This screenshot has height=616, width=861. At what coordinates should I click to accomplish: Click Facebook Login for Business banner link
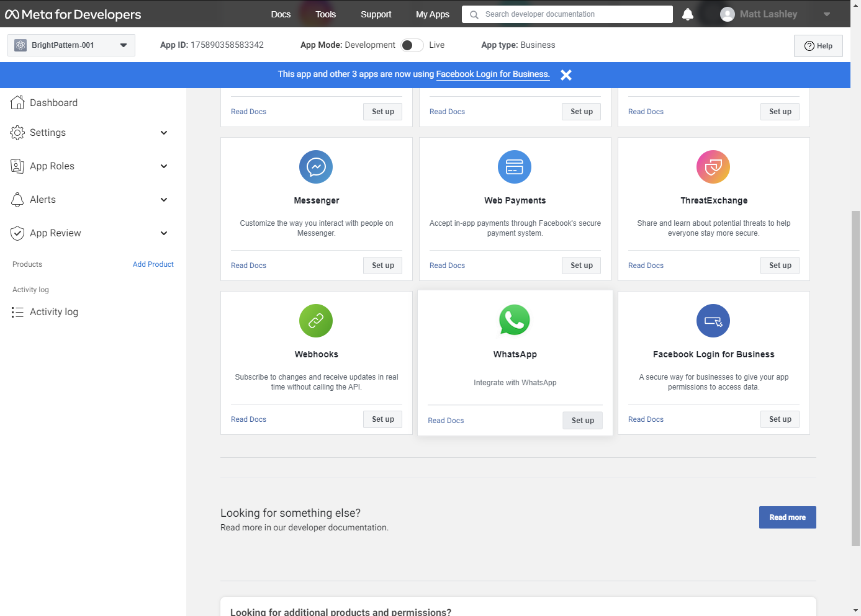[493, 74]
